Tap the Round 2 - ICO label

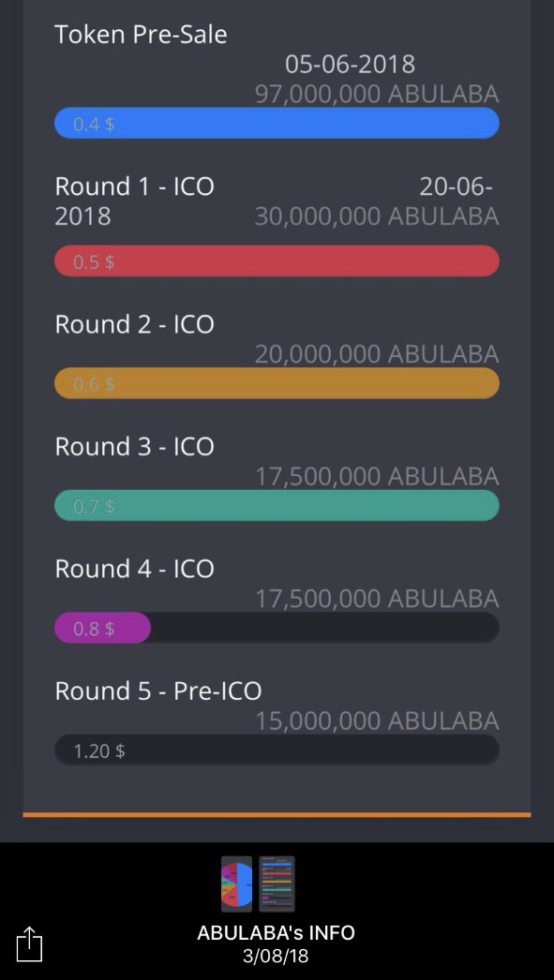134,324
